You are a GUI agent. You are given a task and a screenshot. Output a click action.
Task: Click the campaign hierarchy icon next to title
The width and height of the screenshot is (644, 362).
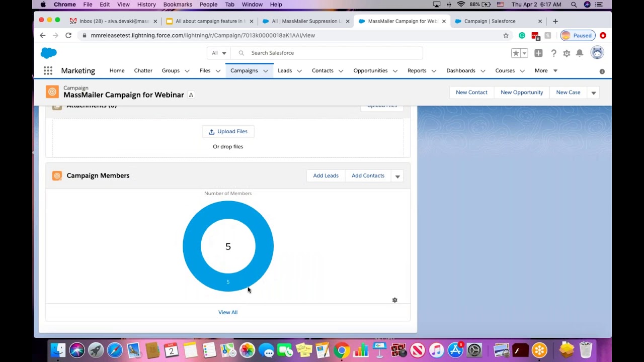pyautogui.click(x=191, y=95)
